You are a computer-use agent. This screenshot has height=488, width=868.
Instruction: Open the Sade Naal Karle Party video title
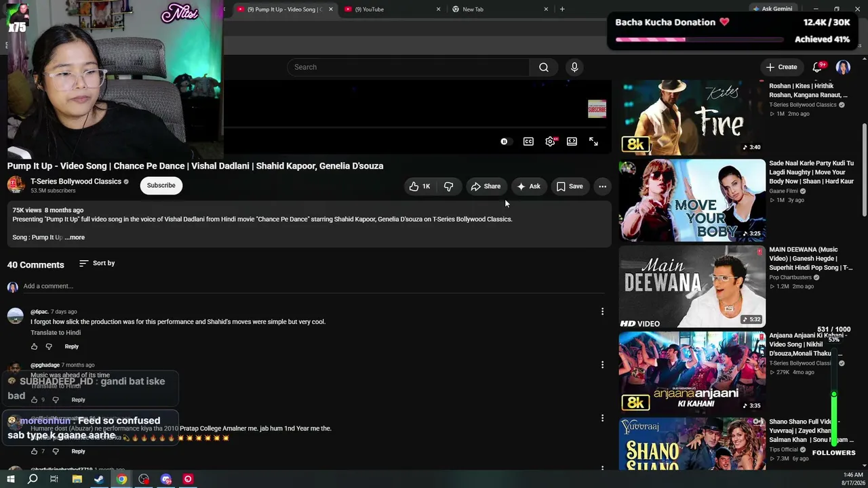812,172
